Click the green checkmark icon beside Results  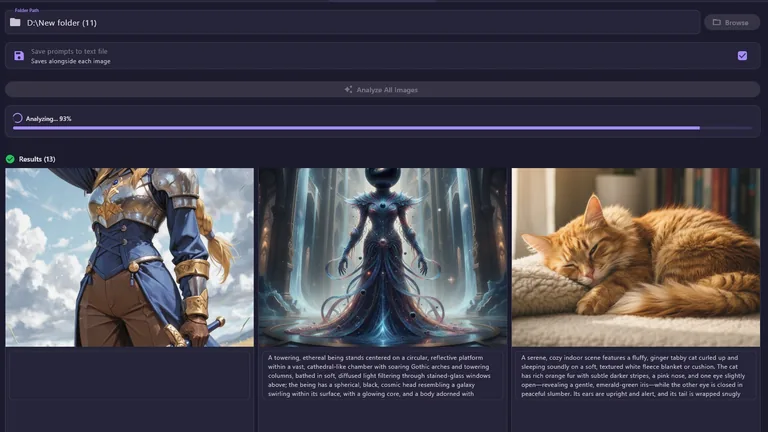(10, 159)
